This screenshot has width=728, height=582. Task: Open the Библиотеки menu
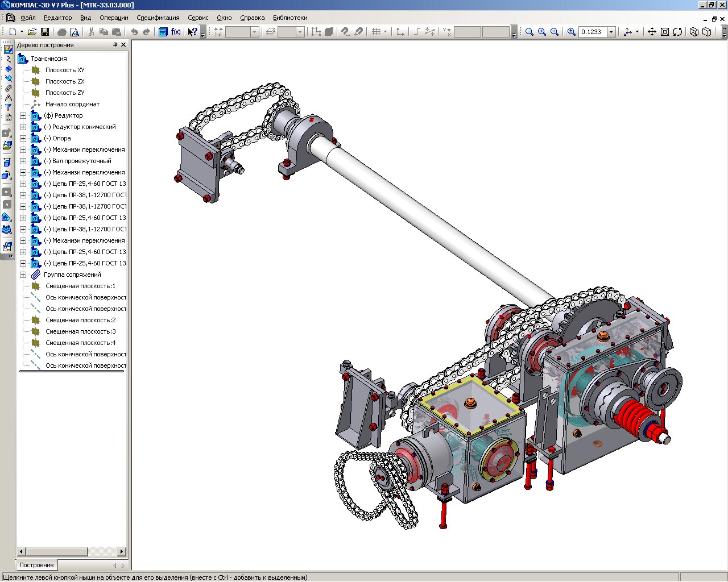pos(290,18)
